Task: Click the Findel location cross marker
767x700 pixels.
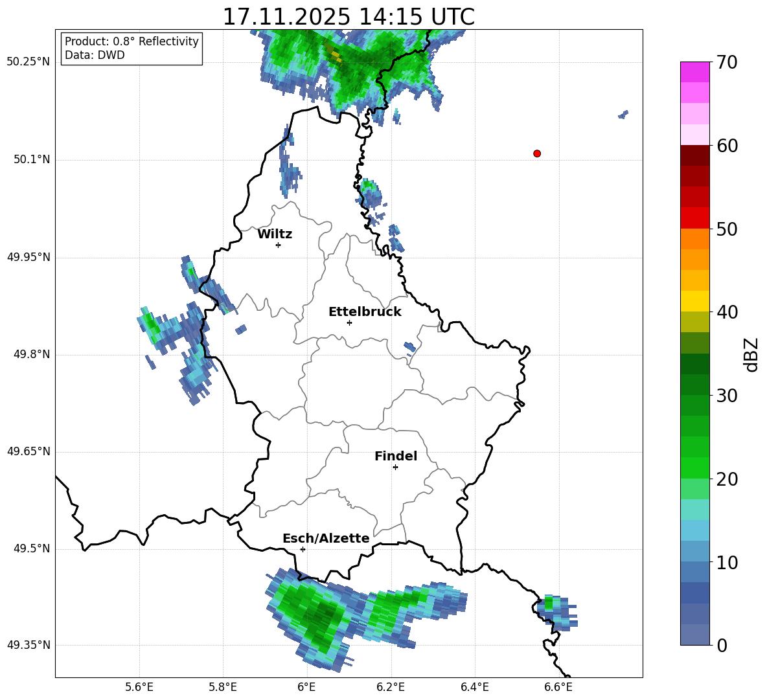Action: tap(395, 468)
